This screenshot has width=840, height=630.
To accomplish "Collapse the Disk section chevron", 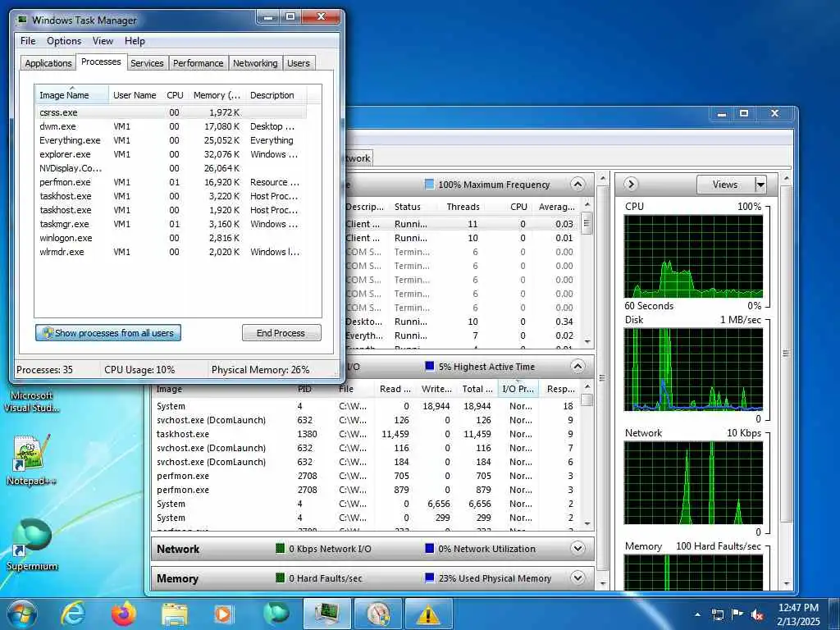I will click(577, 367).
